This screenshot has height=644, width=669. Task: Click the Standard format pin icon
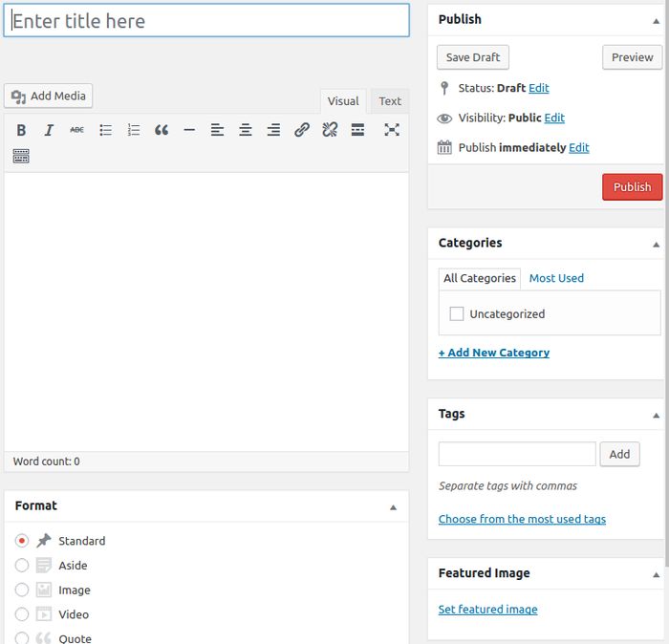44,541
